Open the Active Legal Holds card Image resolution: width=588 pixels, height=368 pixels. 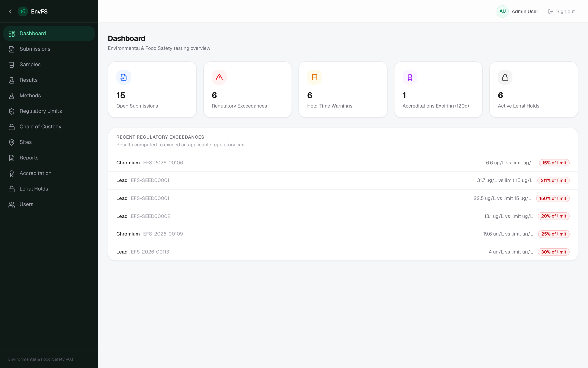point(533,90)
